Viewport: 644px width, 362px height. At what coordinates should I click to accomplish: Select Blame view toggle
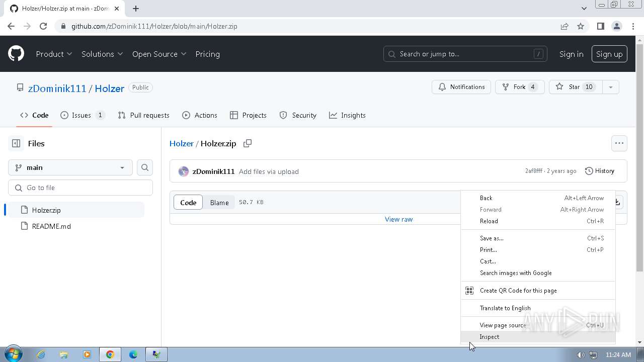click(219, 202)
